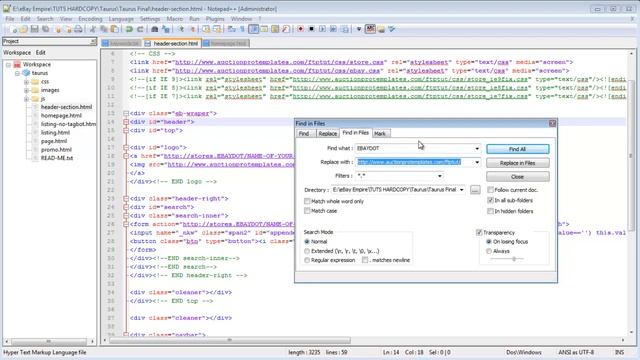Viewport: 640px width, 360px height.
Task: Open the File menu
Action: tap(10, 19)
